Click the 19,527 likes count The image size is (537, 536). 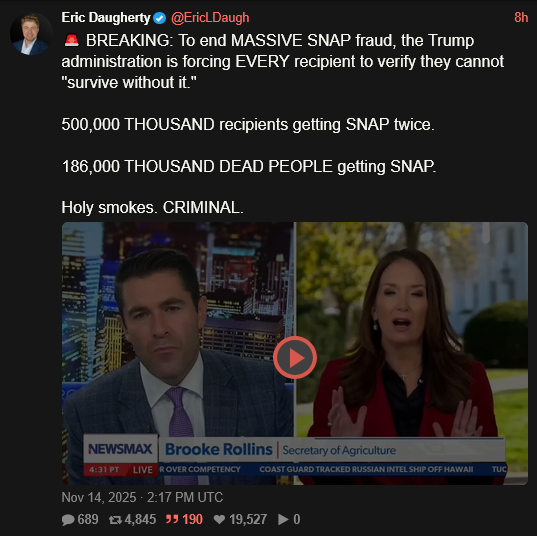pos(248,520)
